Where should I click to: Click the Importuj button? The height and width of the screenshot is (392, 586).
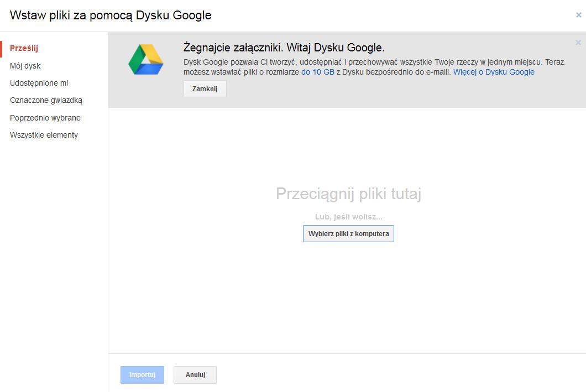142,375
